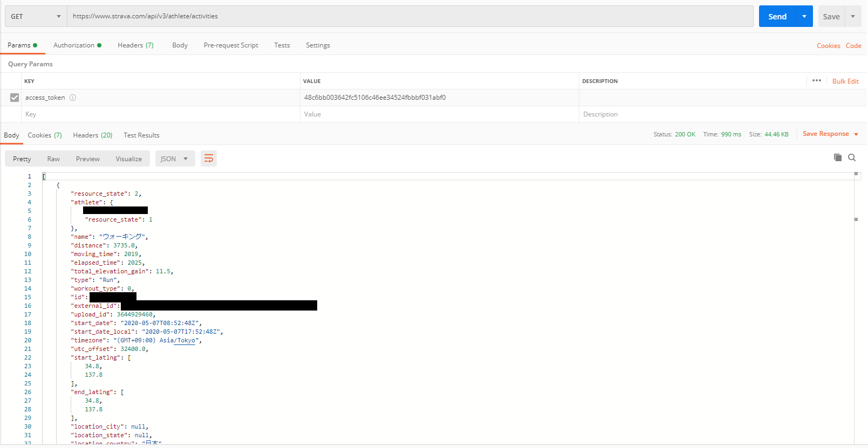
Task: Switch to the request Body tab
Action: click(x=180, y=45)
